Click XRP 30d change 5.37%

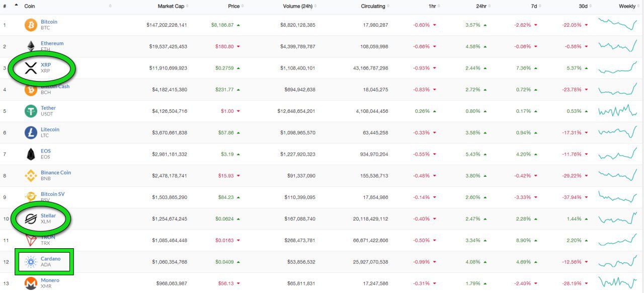pyautogui.click(x=574, y=68)
